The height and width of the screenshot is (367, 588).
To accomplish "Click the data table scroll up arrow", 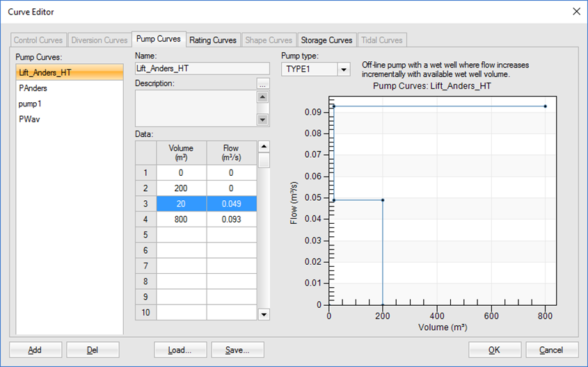I will [x=264, y=147].
